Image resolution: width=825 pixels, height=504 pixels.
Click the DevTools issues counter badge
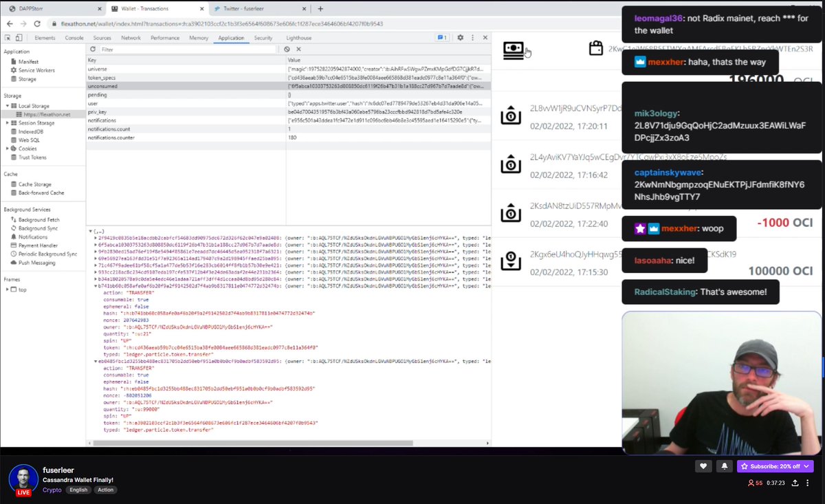[x=443, y=38]
